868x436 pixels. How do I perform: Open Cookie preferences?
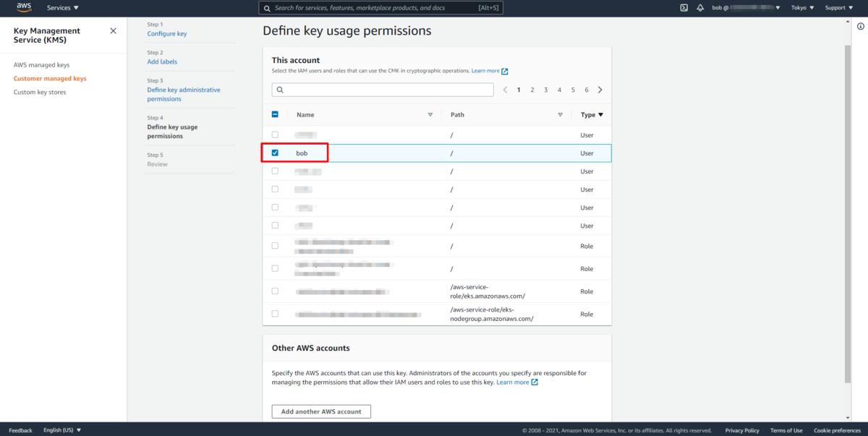[837, 430]
